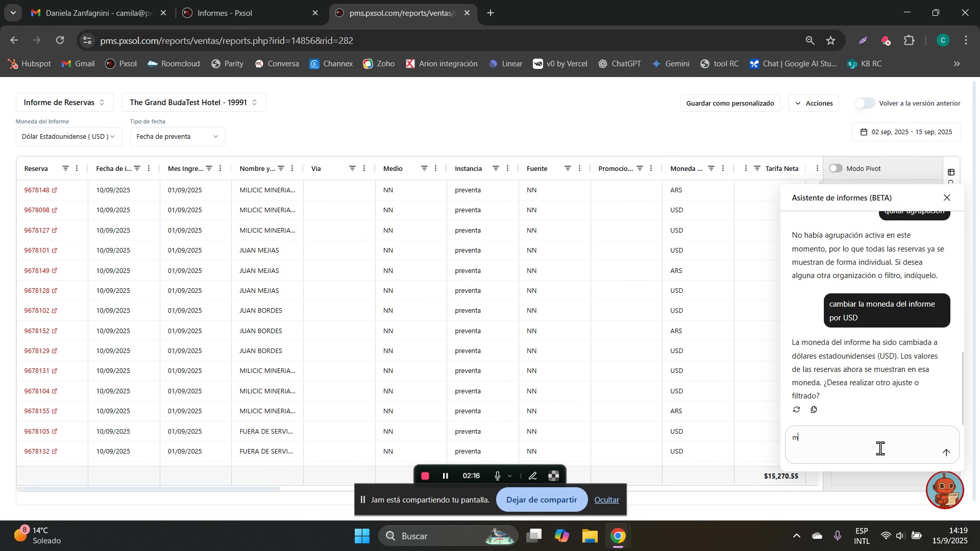Click Guardar como personalizado
The image size is (980, 551).
(730, 103)
